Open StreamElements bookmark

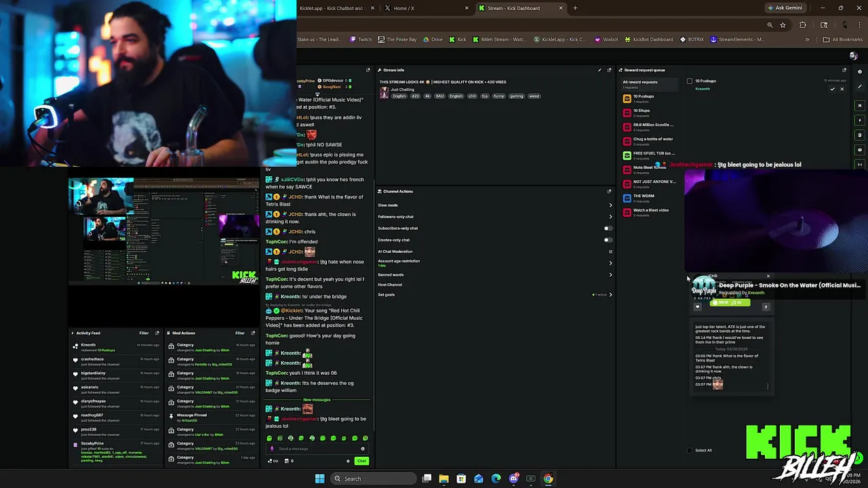tap(737, 39)
